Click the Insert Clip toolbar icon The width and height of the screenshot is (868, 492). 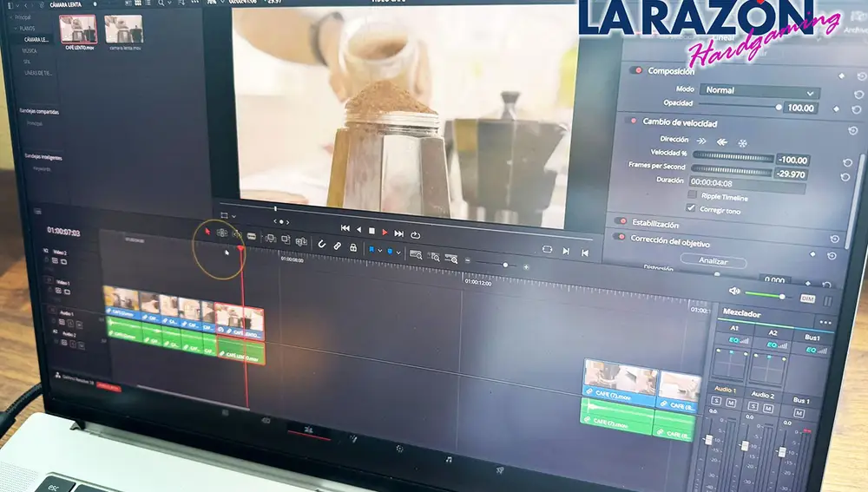tap(271, 239)
